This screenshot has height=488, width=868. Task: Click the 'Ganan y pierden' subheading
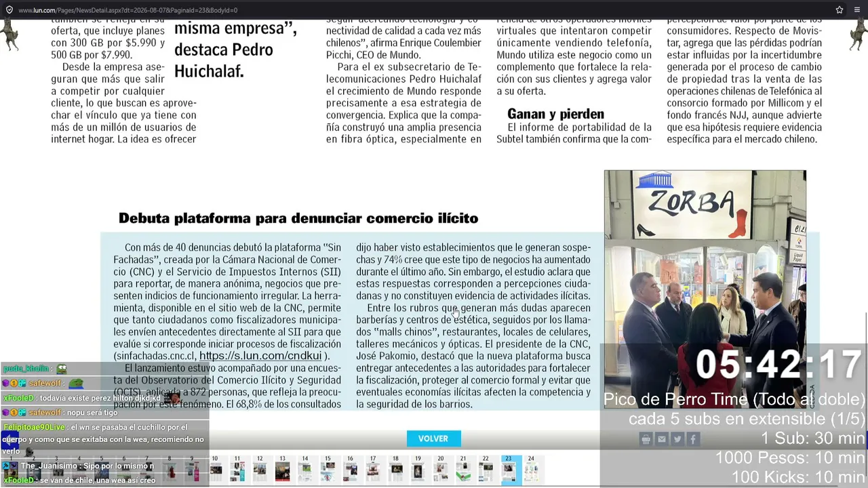[555, 114]
